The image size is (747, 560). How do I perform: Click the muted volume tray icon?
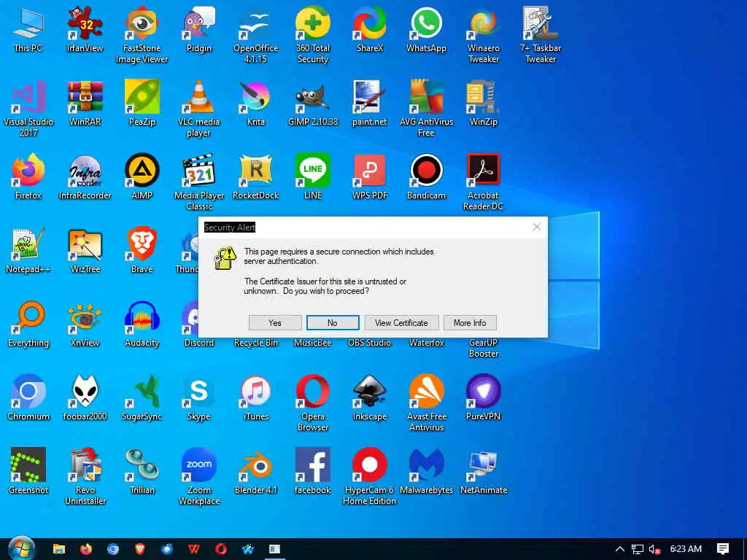[x=654, y=549]
